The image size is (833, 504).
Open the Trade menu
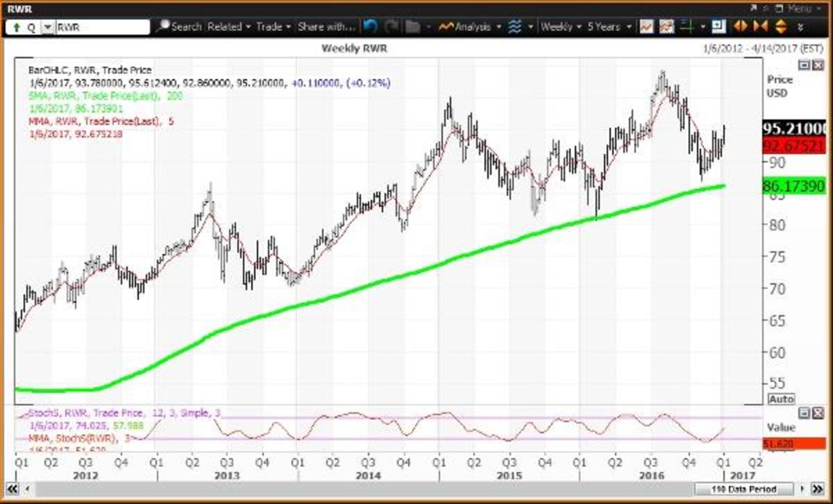pyautogui.click(x=274, y=27)
